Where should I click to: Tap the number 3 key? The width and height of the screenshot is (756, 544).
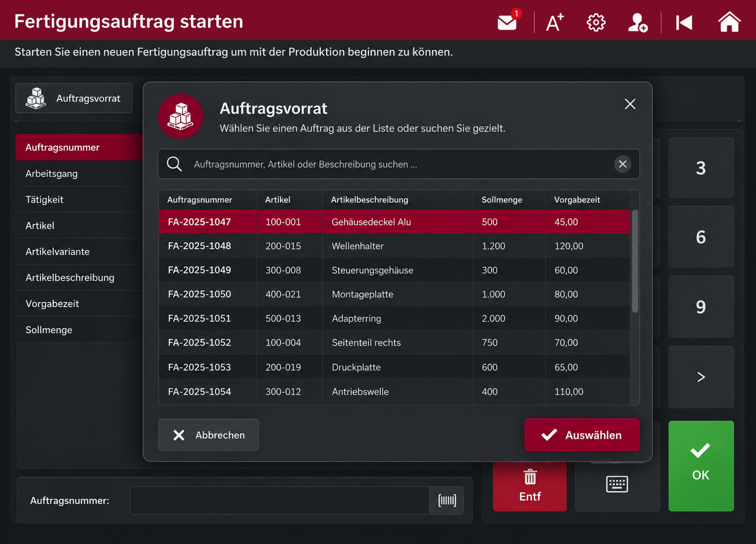coord(701,168)
